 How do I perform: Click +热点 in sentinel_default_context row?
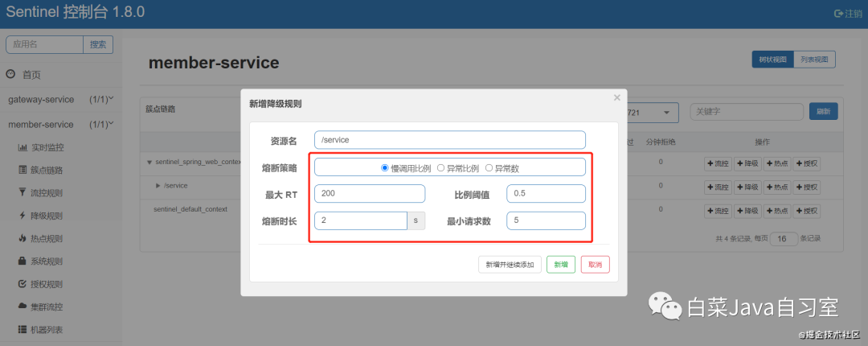point(776,211)
